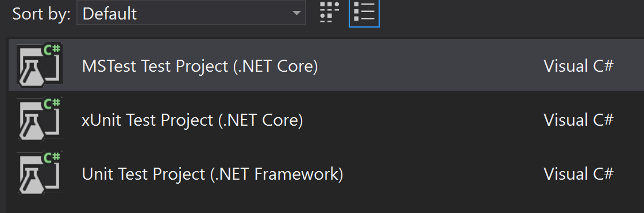
Task: Click the green C# badge on MSTest icon
Action: coord(52,51)
